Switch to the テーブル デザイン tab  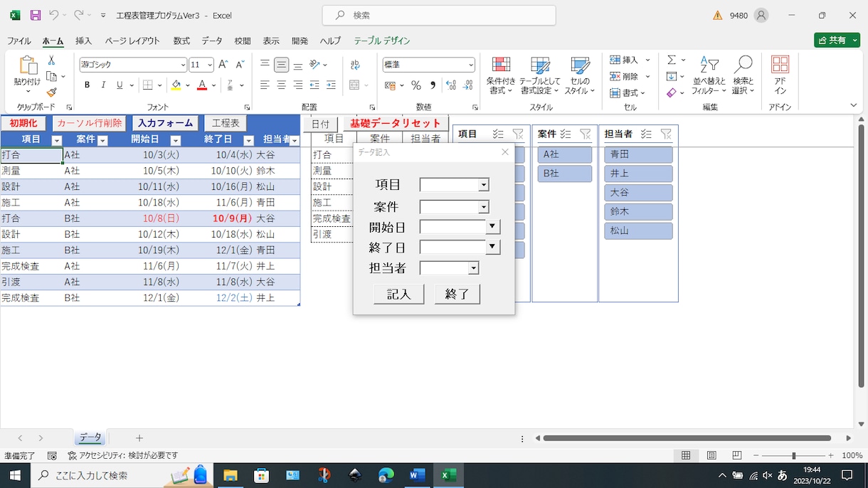point(382,41)
